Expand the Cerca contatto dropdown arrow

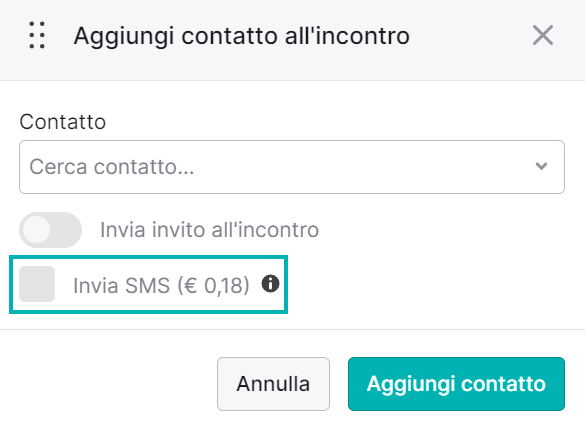(541, 166)
